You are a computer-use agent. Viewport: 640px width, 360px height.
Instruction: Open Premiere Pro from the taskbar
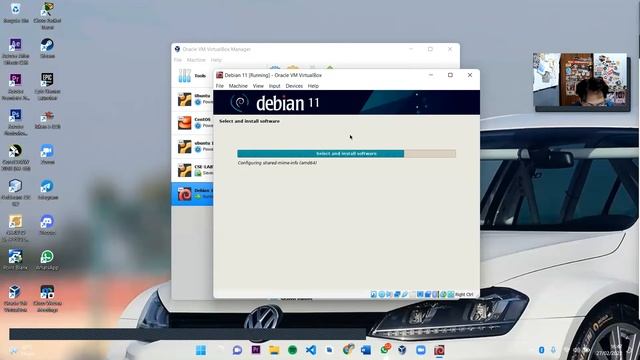tap(256, 350)
